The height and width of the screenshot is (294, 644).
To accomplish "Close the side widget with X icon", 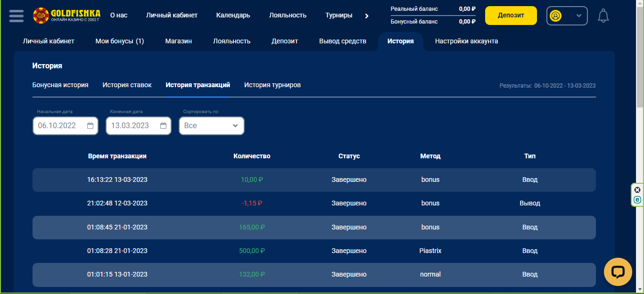I will [637, 190].
